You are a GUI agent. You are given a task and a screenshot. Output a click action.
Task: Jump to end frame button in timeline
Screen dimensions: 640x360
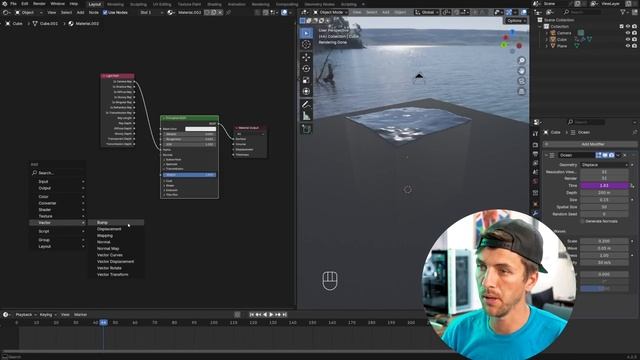(x=284, y=315)
